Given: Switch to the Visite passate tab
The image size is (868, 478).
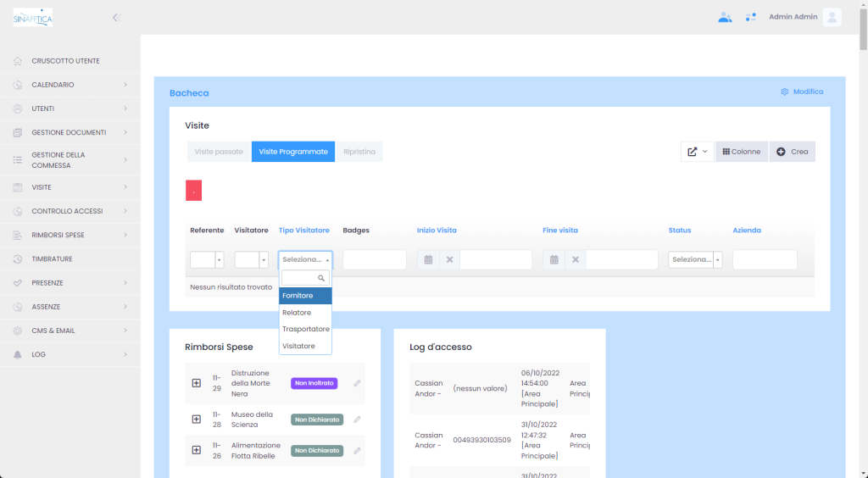Looking at the screenshot, I should pos(219,152).
